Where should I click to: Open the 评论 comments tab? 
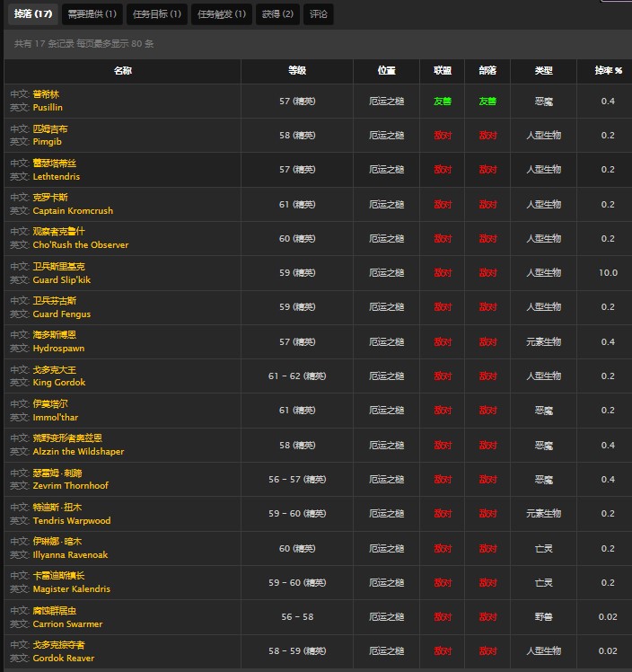pos(318,13)
